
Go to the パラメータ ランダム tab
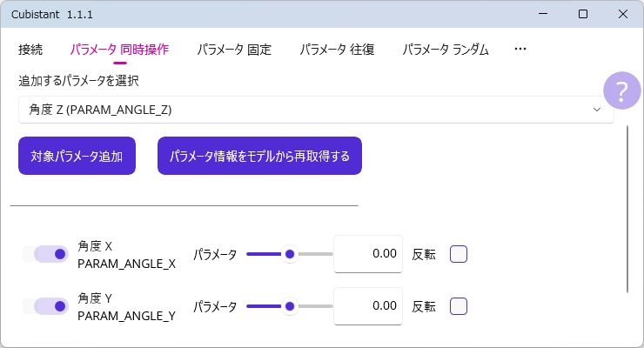445,50
